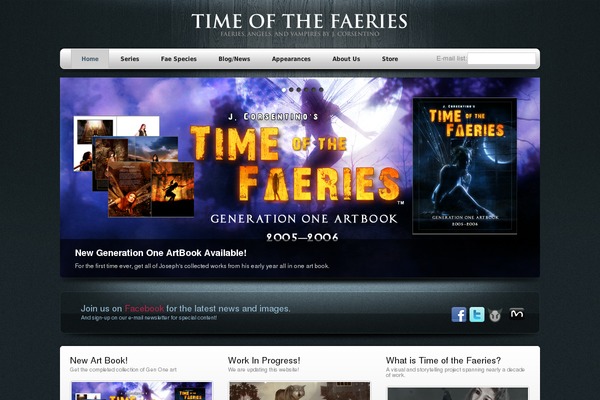Click the New Art Book! heading
The image size is (600, 400).
tap(99, 361)
